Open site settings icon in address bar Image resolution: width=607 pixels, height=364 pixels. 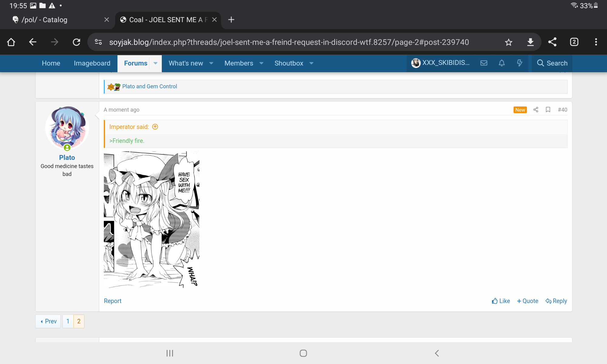click(x=98, y=42)
